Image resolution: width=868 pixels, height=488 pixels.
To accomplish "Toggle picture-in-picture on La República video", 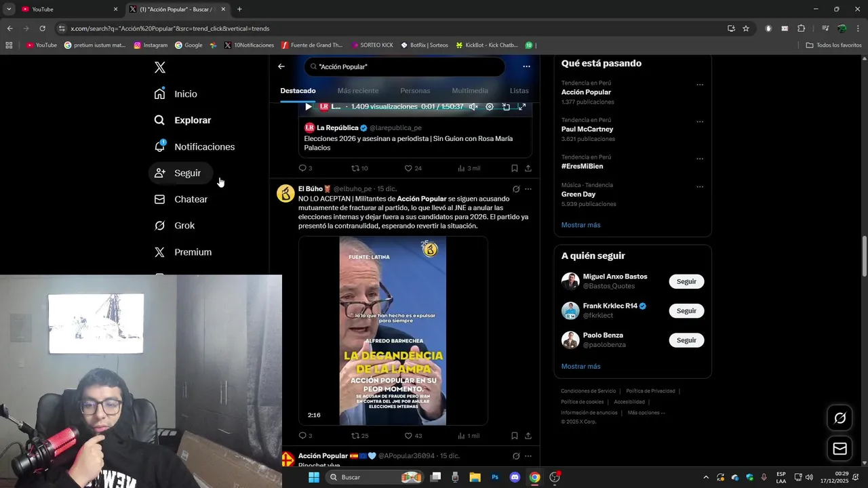I will tap(506, 106).
